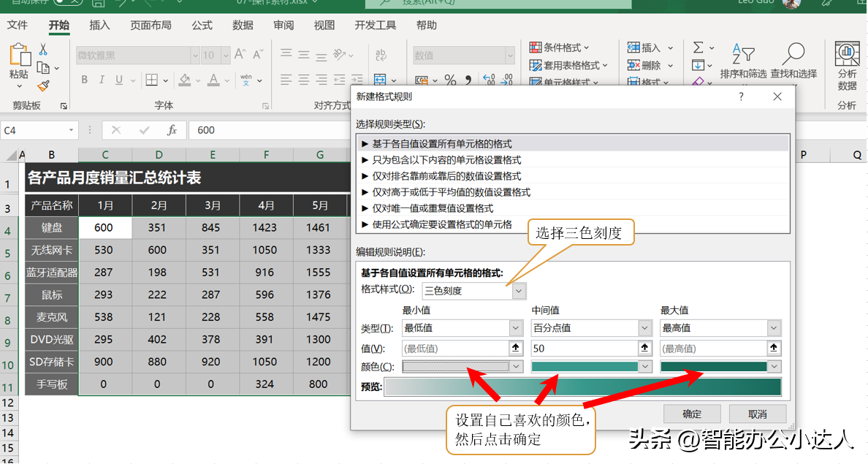Select rule 使用公式确定要设置格式的单元格
This screenshot has width=868, height=464.
click(x=573, y=224)
